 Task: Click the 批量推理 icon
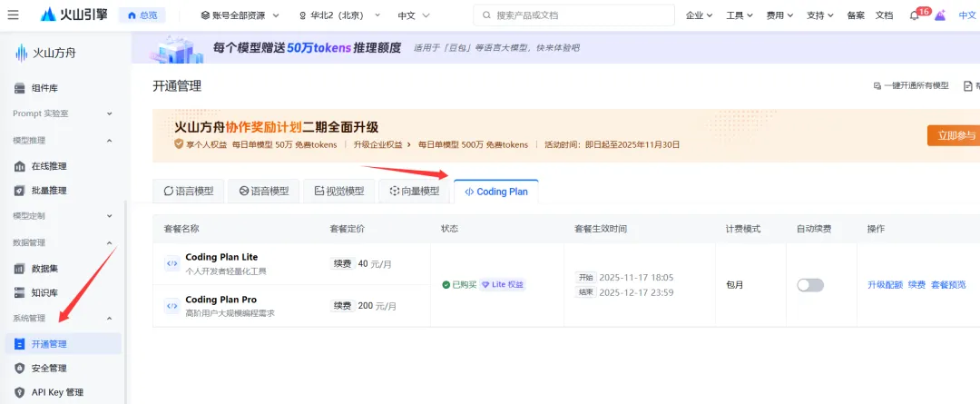[x=20, y=191]
